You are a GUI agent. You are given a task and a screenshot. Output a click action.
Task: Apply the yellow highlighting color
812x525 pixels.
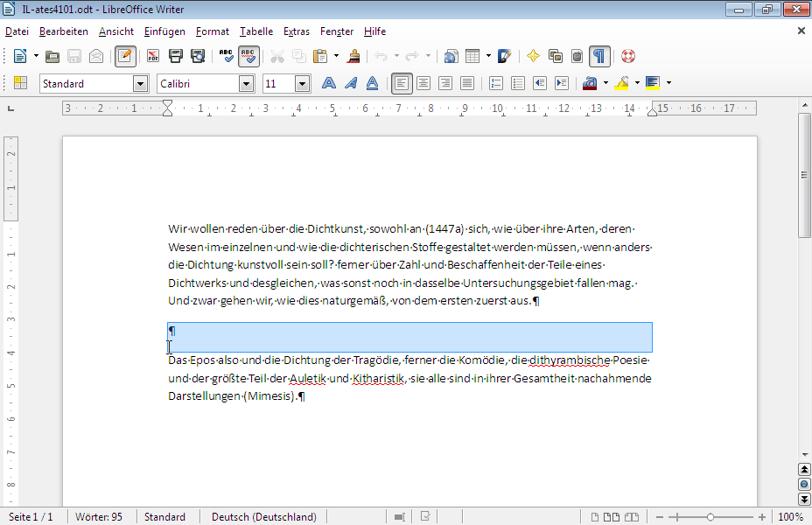pyautogui.click(x=621, y=83)
